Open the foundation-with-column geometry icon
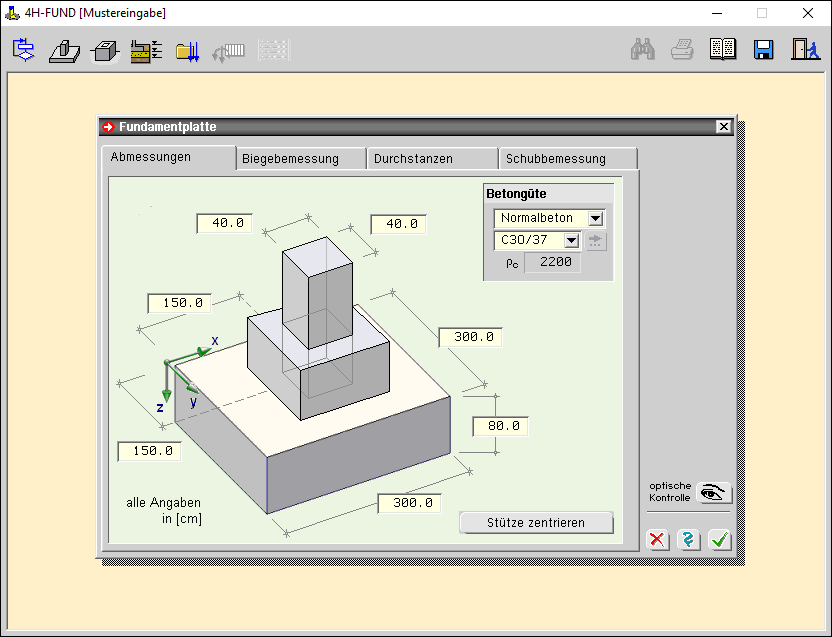This screenshot has width=832, height=637. 64,50
